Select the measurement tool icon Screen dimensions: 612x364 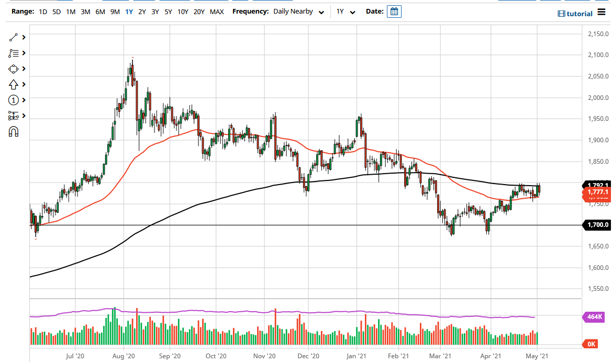pos(13,116)
